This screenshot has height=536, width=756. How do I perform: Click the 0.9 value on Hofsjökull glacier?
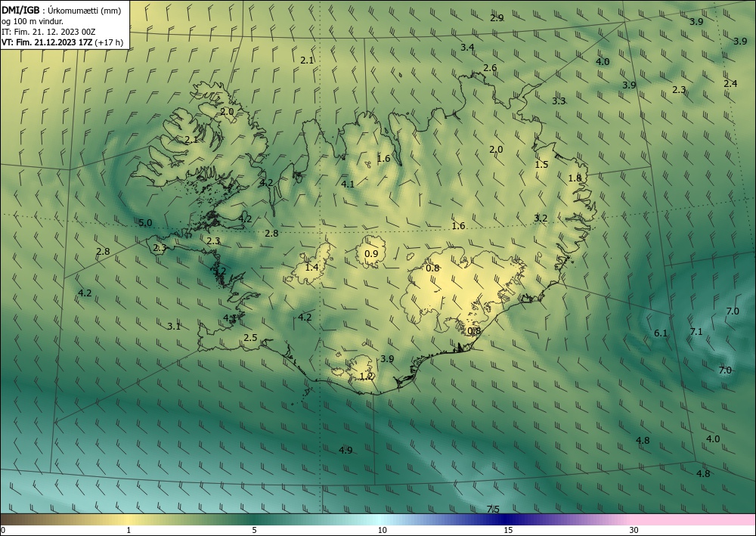[x=371, y=254]
